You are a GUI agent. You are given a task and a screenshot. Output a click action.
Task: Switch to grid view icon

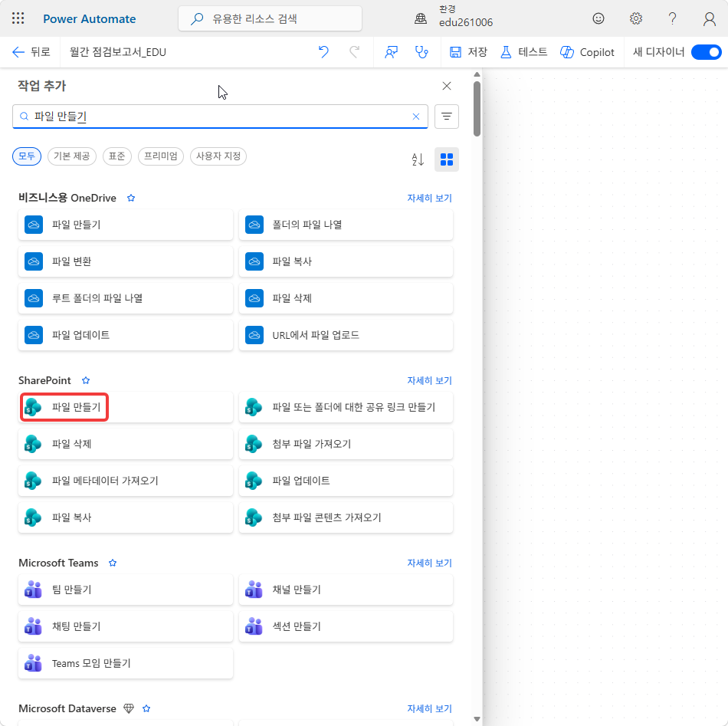pyautogui.click(x=447, y=159)
